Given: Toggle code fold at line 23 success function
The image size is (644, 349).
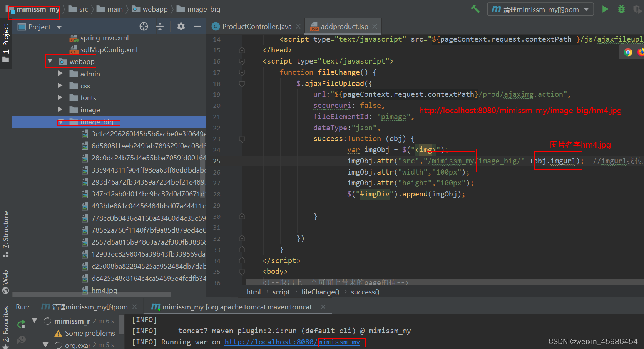Looking at the screenshot, I should [x=242, y=139].
